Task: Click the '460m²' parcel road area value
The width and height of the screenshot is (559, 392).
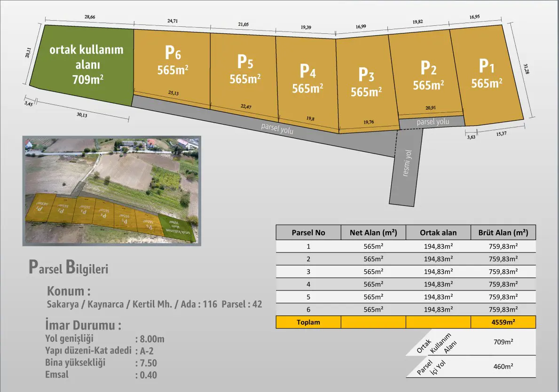Action: pyautogui.click(x=503, y=366)
